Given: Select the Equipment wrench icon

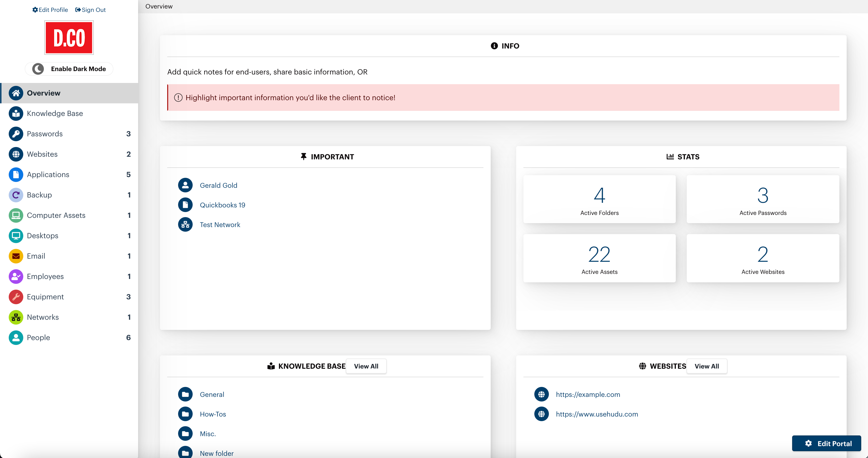Looking at the screenshot, I should (x=16, y=297).
